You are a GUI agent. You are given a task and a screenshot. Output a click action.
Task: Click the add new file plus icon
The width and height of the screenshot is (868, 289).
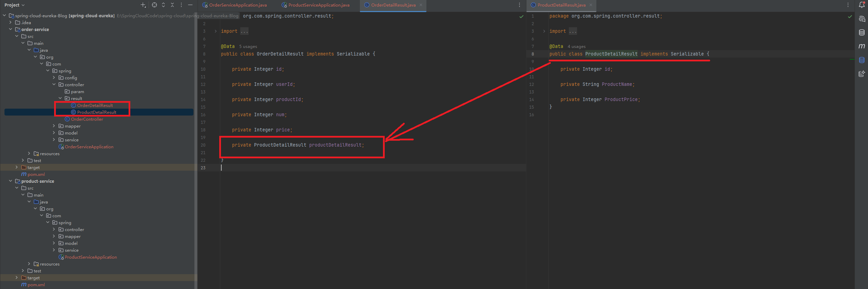click(x=143, y=5)
